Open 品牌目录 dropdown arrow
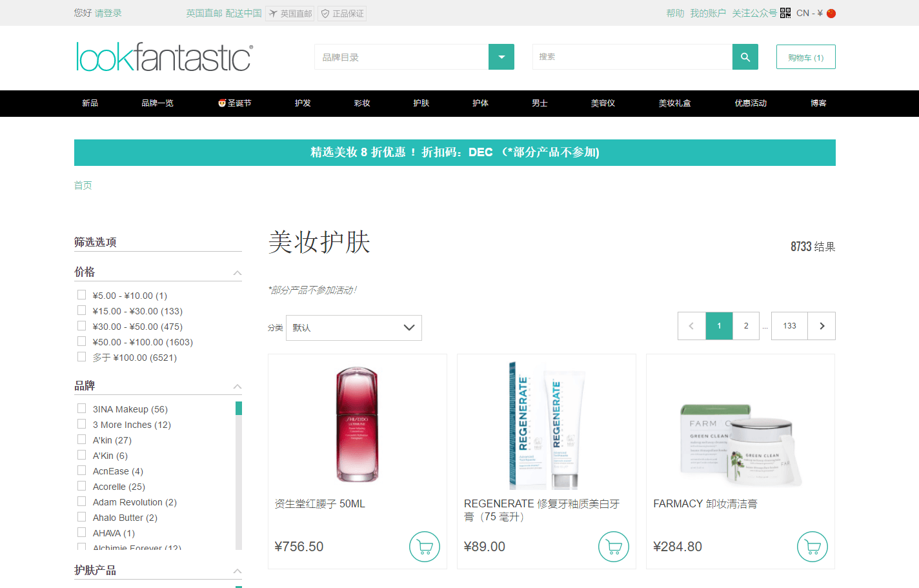Viewport: 919px width, 588px height. 501,57
